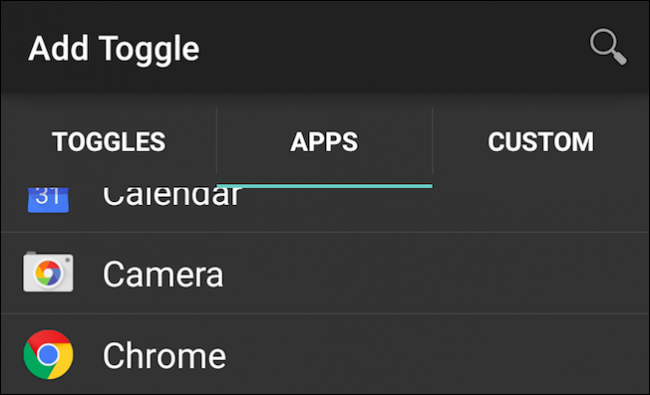Pick the Calendar entry label

coord(172,196)
